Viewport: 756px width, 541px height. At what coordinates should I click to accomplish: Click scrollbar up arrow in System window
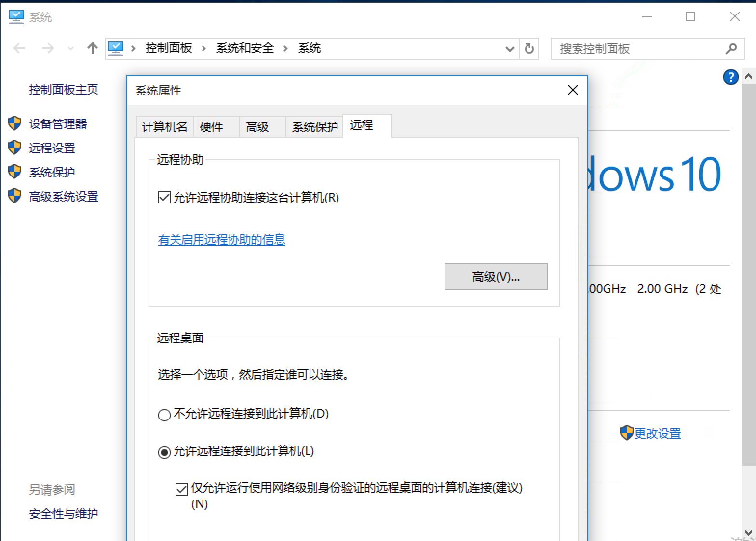coord(749,77)
